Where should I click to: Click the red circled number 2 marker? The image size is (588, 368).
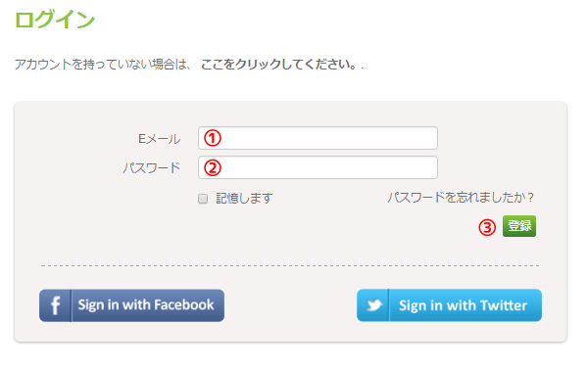click(213, 167)
